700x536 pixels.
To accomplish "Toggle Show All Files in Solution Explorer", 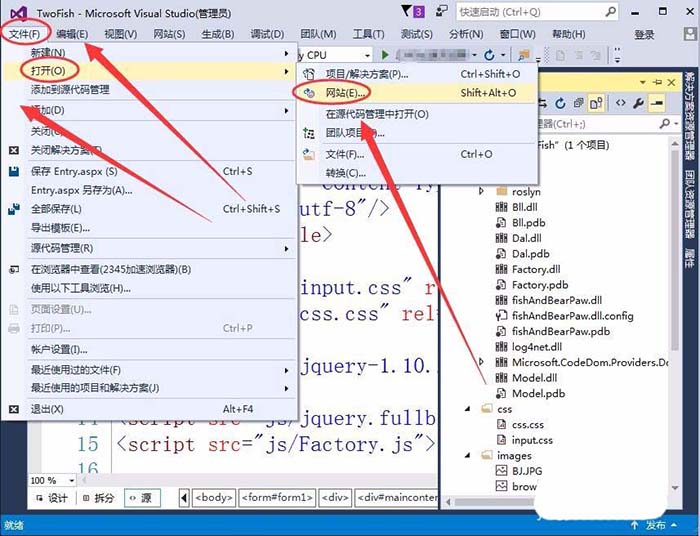I will click(596, 104).
